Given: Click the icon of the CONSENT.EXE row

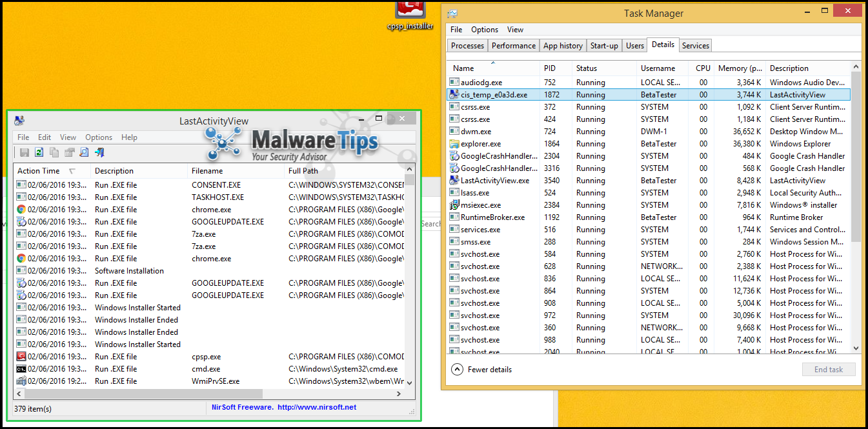Looking at the screenshot, I should [21, 185].
